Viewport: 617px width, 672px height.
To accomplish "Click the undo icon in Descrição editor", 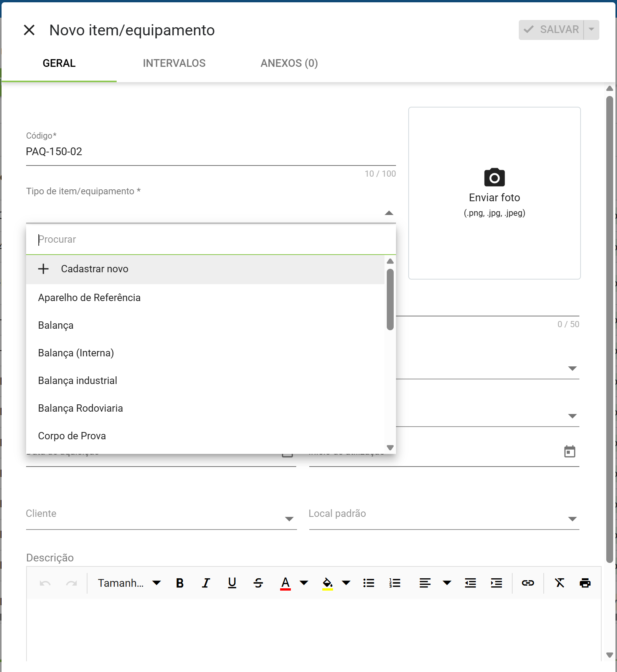I will (x=45, y=583).
